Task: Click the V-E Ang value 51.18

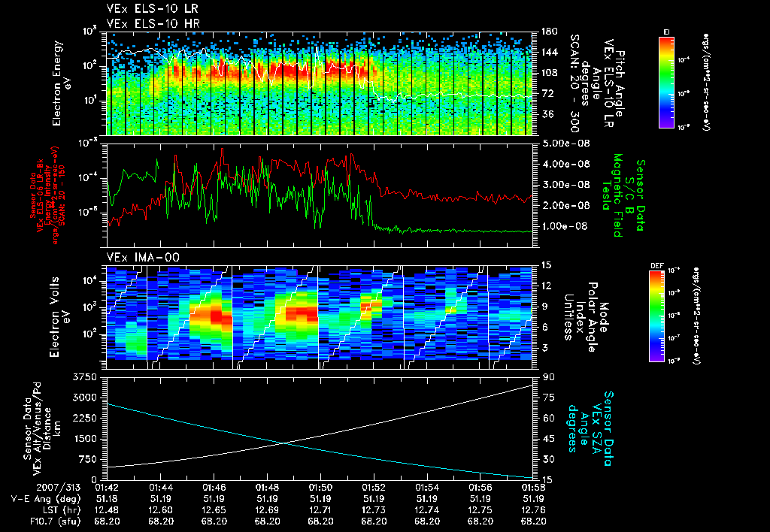Action: coord(107,499)
